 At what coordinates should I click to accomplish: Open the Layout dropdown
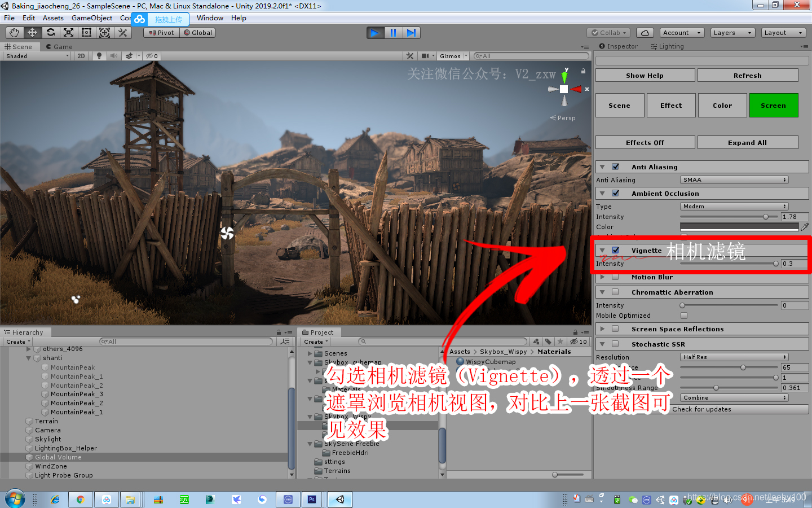click(783, 33)
